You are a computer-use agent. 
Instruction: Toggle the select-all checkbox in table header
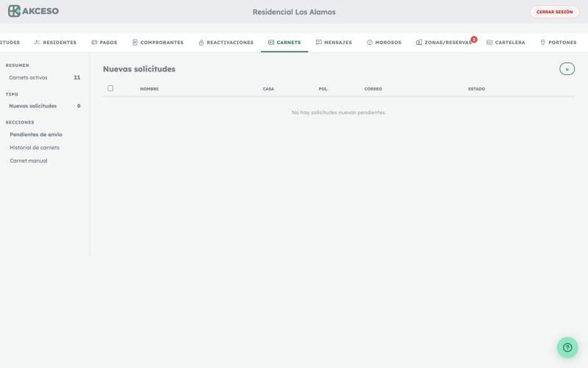[110, 88]
